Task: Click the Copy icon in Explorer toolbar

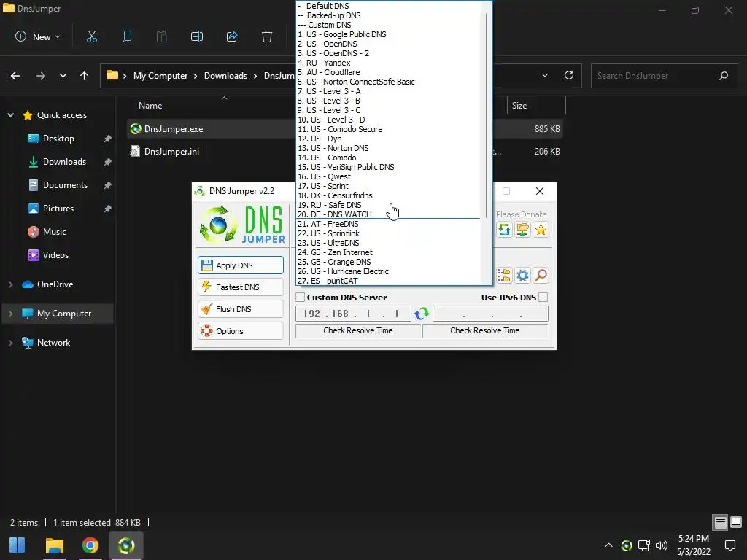Action: [x=127, y=36]
